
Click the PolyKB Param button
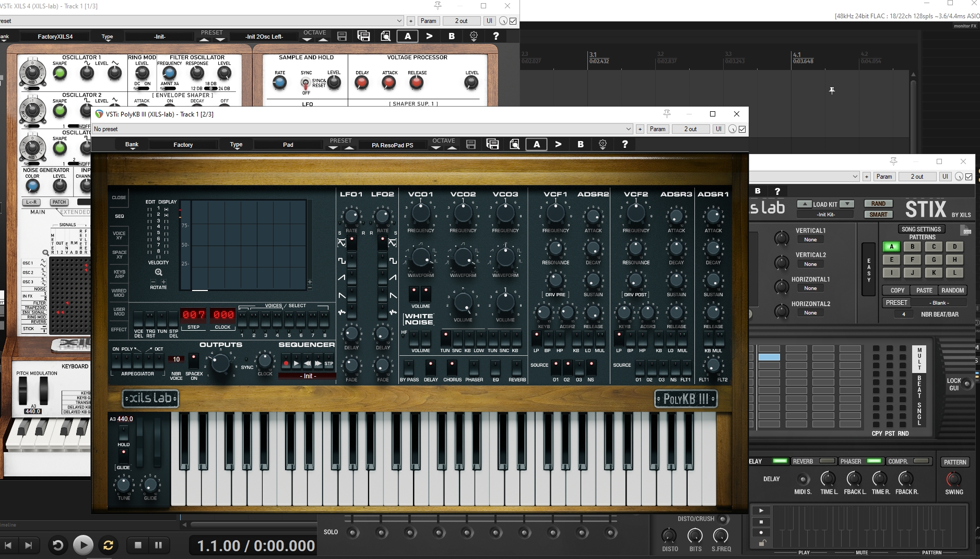657,129
